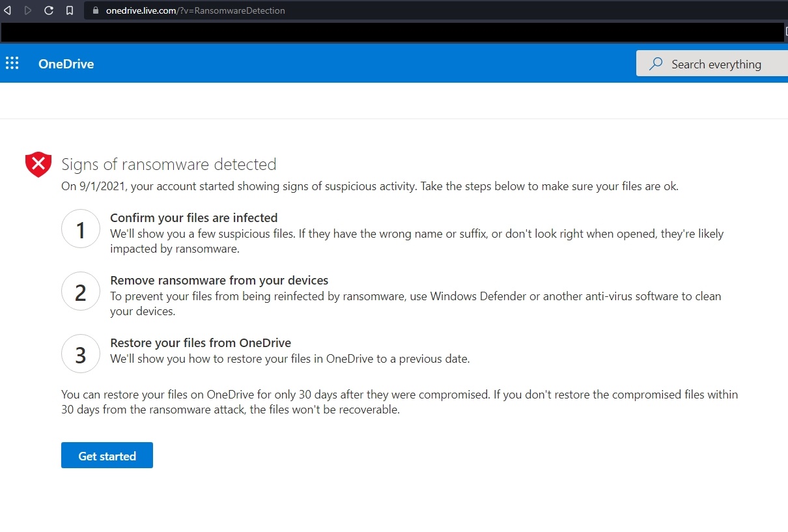
Task: Click 'Restore your files from OneDrive' title
Action: click(201, 343)
